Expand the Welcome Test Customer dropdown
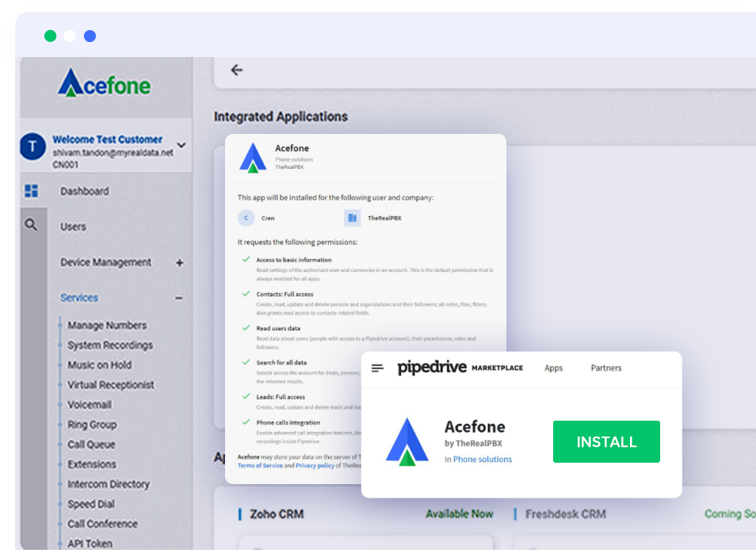The width and height of the screenshot is (756, 553). 181,145
